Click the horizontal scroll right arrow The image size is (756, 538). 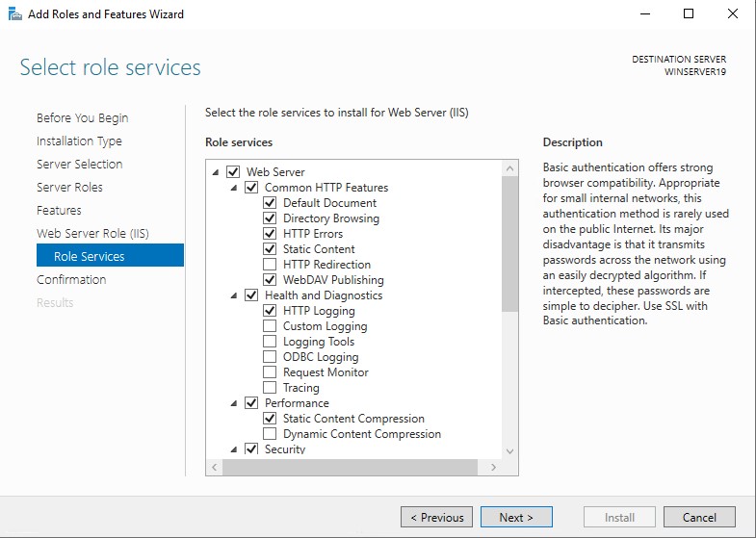493,467
